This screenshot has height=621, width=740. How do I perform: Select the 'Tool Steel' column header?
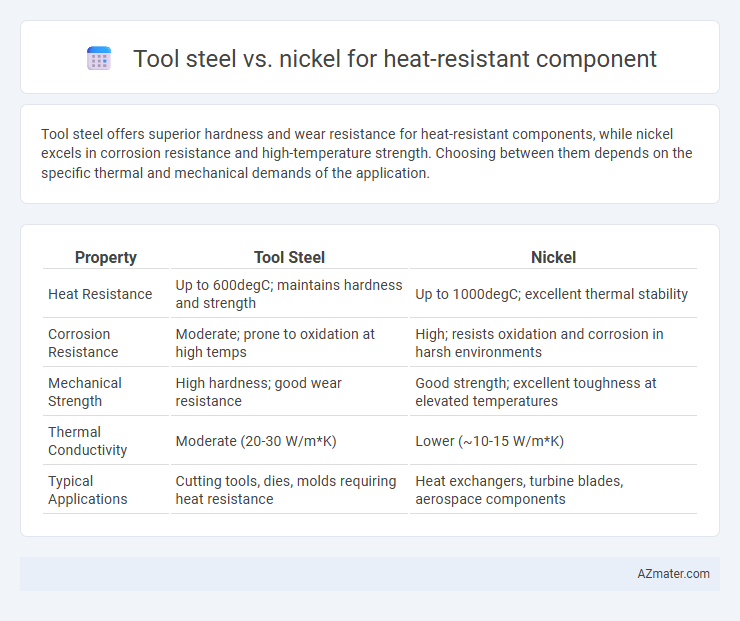coord(289,257)
